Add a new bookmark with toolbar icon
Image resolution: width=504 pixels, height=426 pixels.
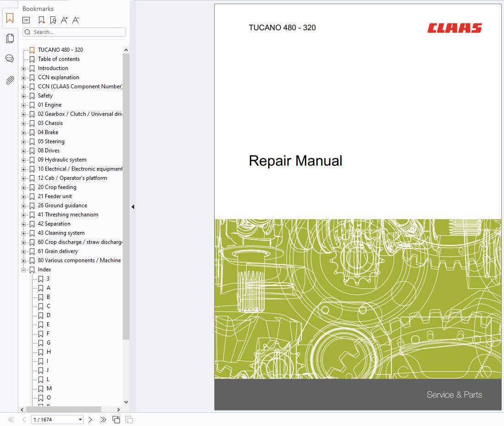[42, 20]
